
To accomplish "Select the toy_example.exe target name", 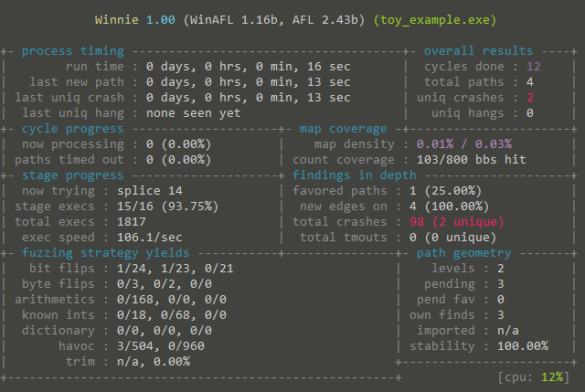I will [435, 20].
